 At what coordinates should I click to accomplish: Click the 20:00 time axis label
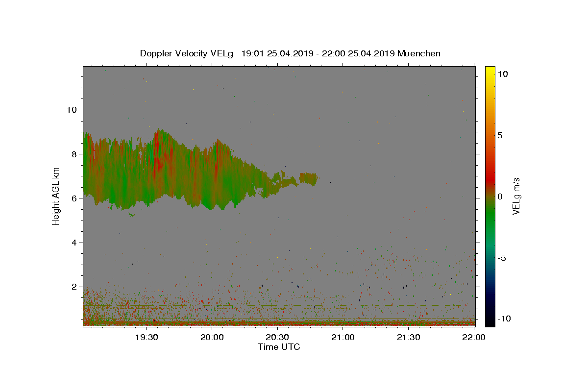(212, 337)
